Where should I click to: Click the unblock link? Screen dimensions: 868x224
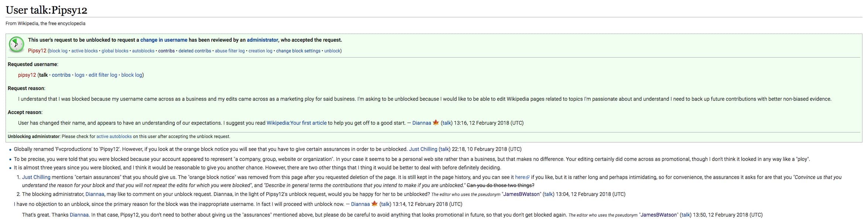332,51
